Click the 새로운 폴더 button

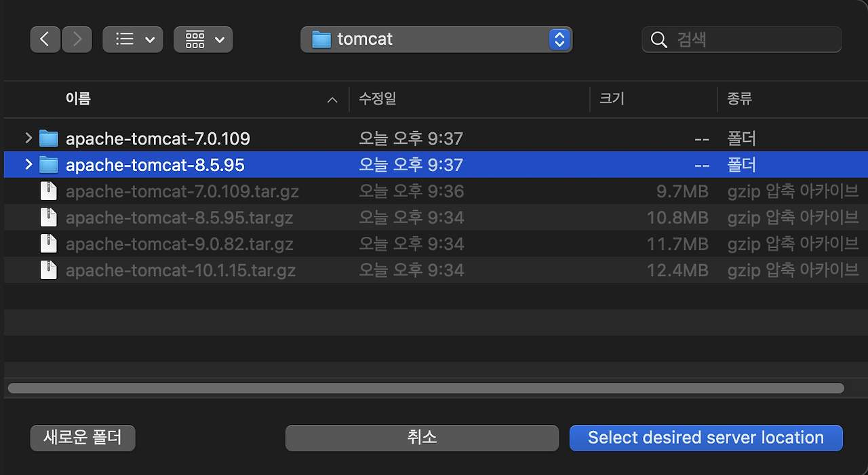click(82, 438)
